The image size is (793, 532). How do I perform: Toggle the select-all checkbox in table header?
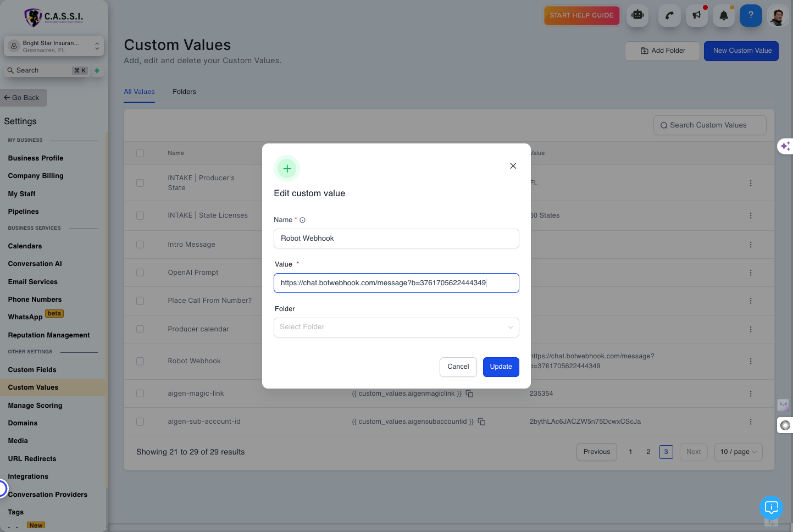[x=140, y=153]
